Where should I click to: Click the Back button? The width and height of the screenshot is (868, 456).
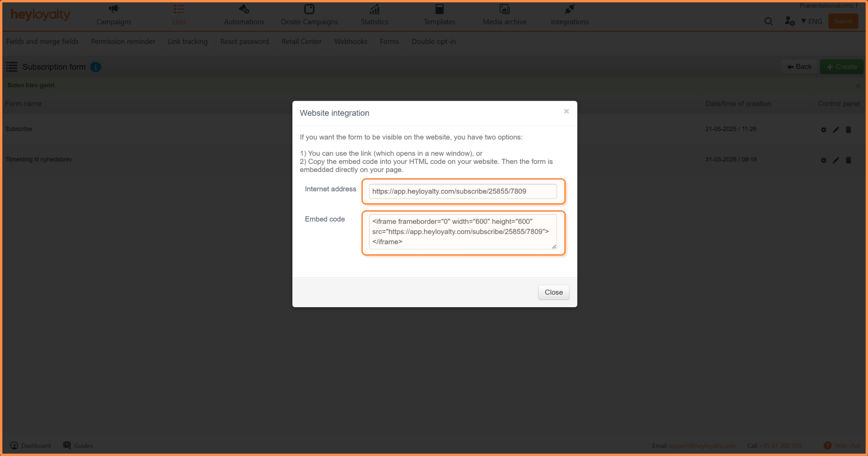(799, 67)
